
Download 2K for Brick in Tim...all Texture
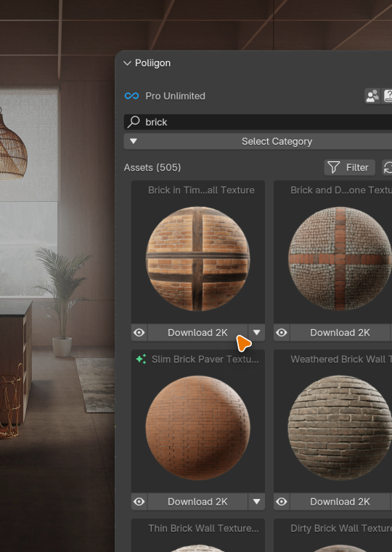tap(197, 333)
